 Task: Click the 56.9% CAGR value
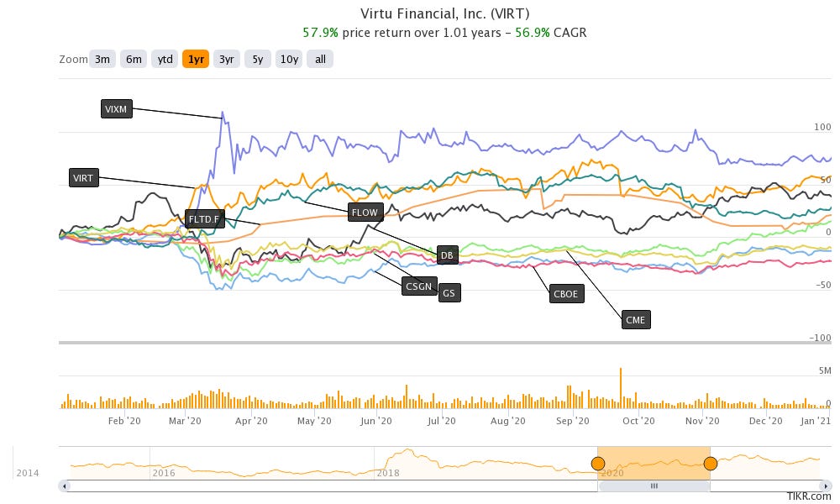point(533,33)
